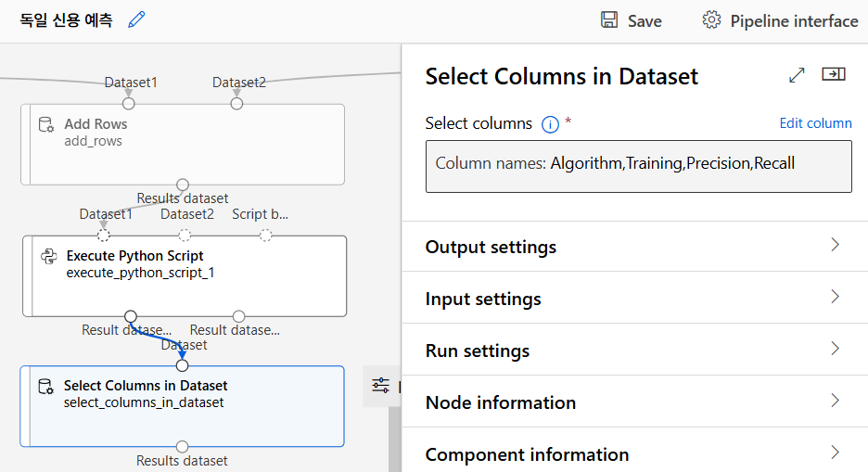868x472 pixels.
Task: Expand Component information section
Action: (x=835, y=453)
